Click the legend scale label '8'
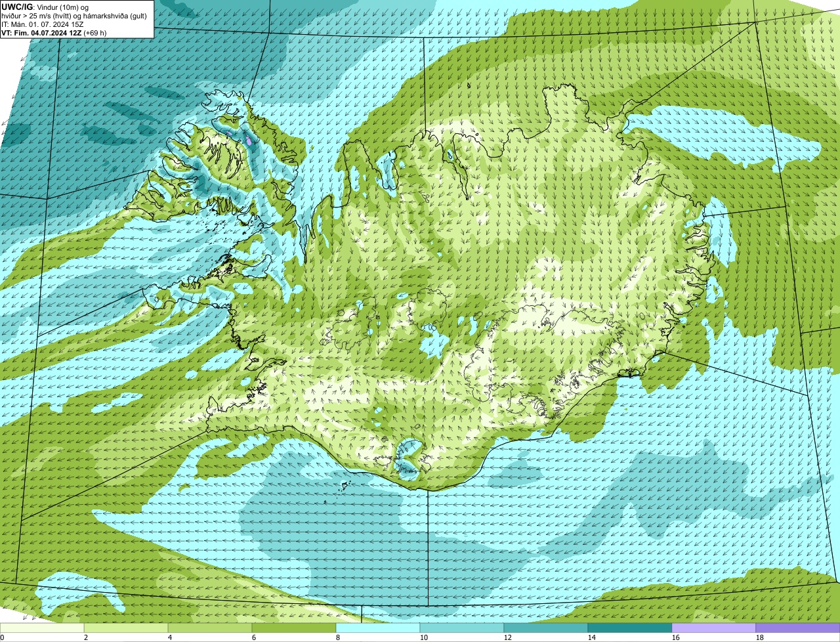 pyautogui.click(x=338, y=637)
